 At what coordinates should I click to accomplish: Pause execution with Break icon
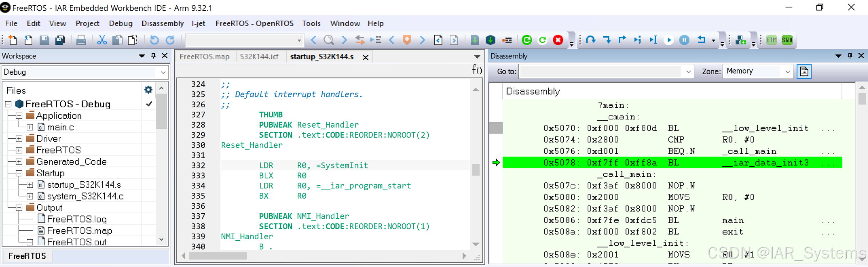point(684,40)
